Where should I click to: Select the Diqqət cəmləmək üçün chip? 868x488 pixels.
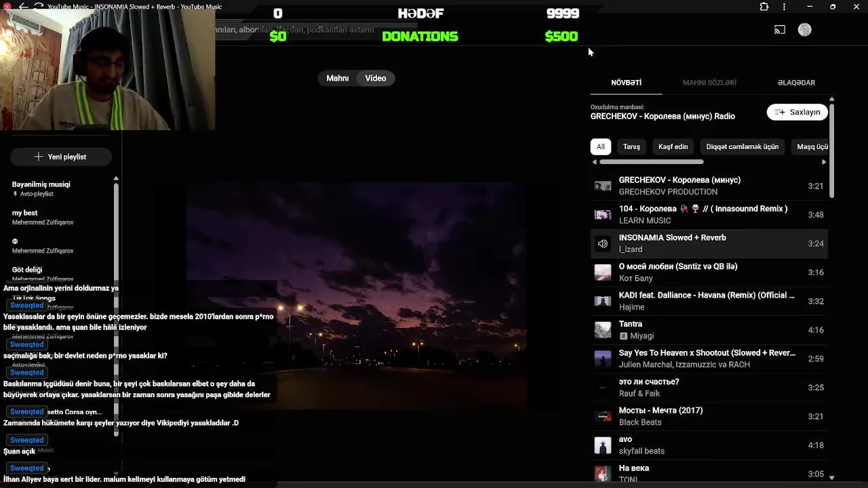[x=743, y=146]
